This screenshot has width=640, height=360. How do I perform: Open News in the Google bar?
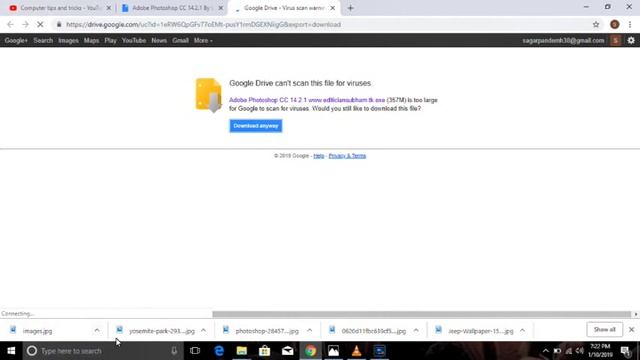[x=159, y=40]
